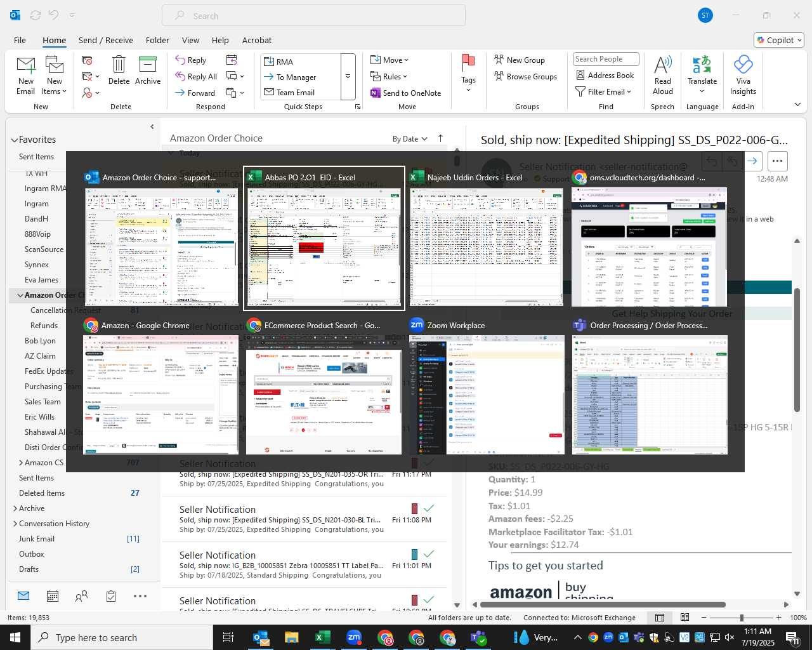Click the Mail view icon
Image resolution: width=812 pixels, height=650 pixels.
(23, 596)
